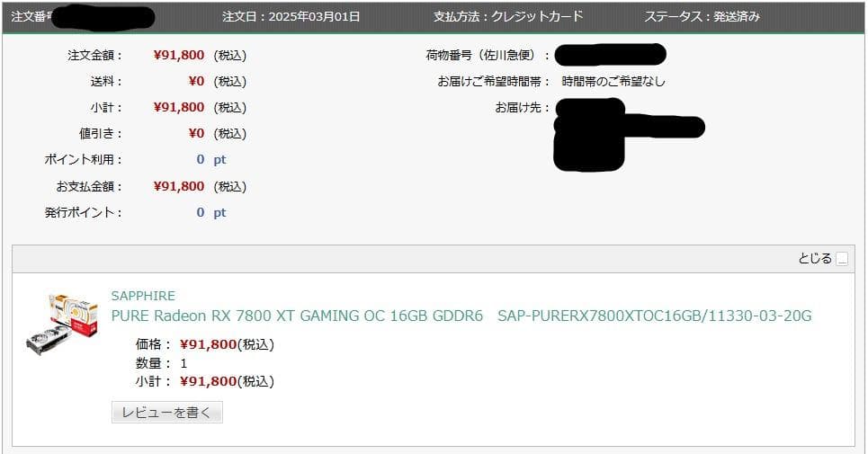Click the 送料 ¥0 value
Screen dimensions: 868x454
(196, 81)
